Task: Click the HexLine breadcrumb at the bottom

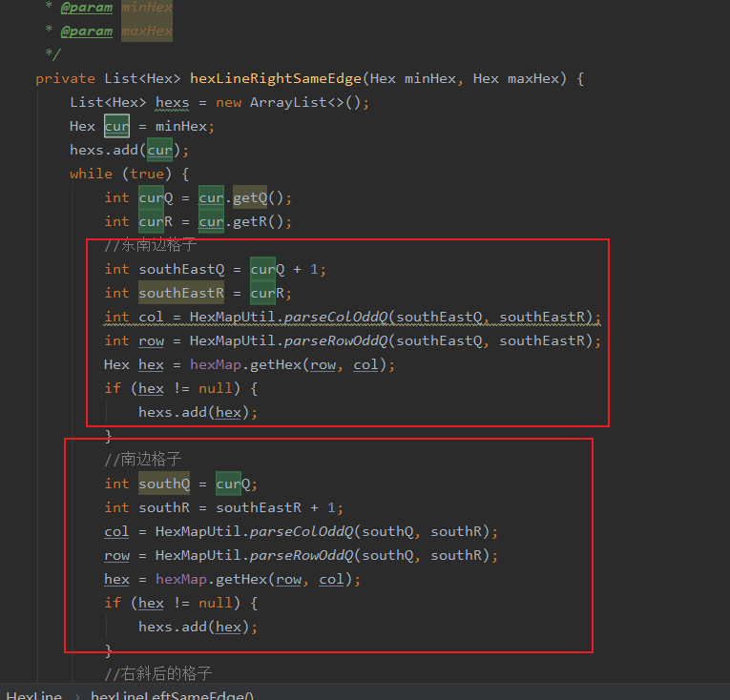Action: (34, 695)
